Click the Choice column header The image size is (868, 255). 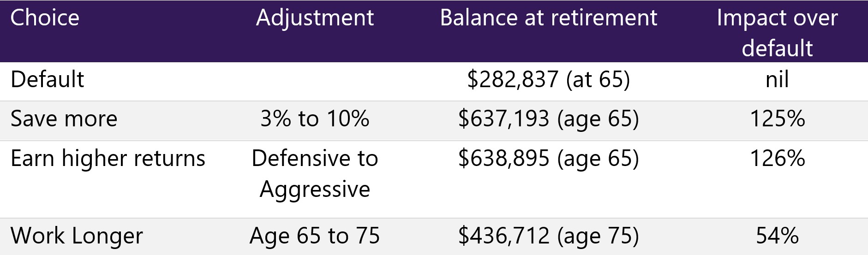[45, 18]
